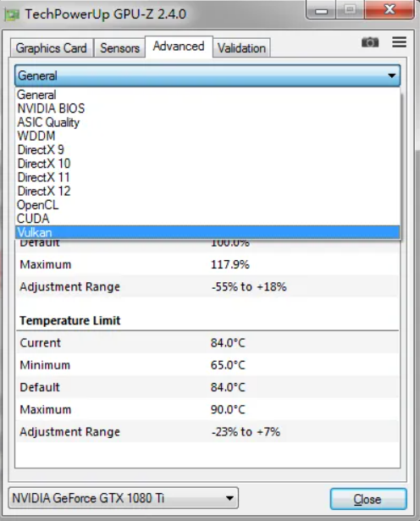Select DirectX 11 option
The image size is (420, 521).
(207, 177)
